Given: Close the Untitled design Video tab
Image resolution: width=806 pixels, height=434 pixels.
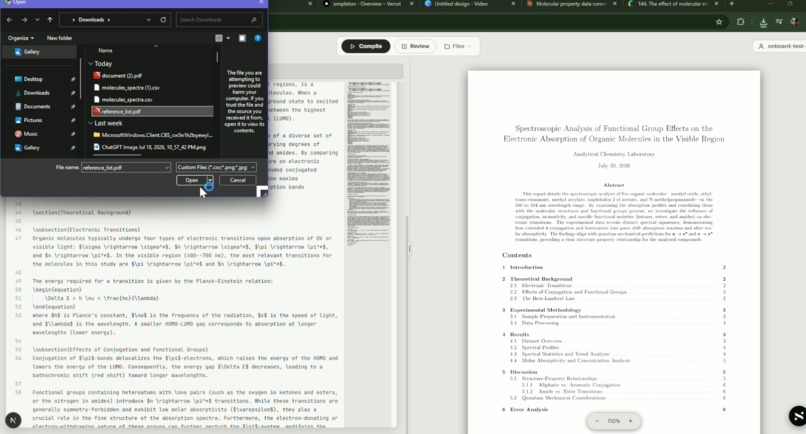Looking at the screenshot, I should coord(513,4).
